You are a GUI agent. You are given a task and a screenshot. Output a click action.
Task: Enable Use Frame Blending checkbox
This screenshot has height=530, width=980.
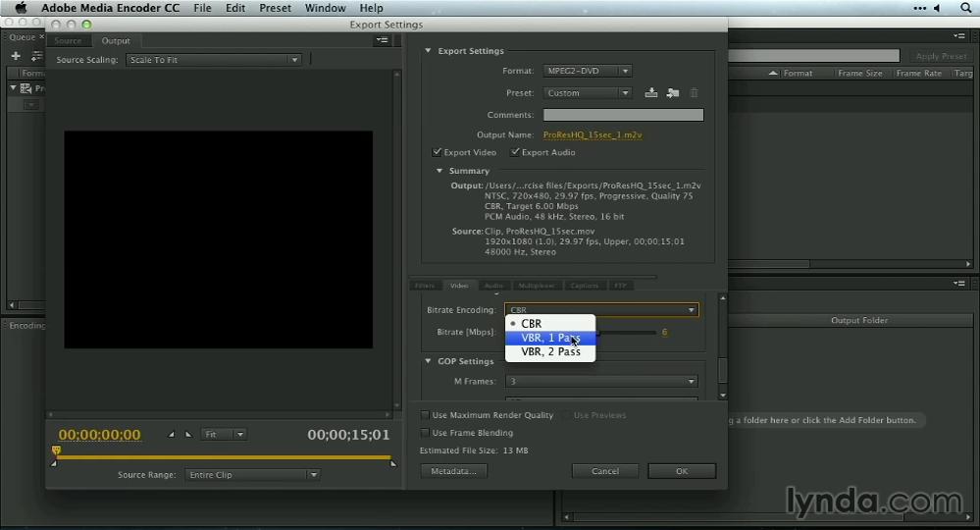tap(425, 433)
